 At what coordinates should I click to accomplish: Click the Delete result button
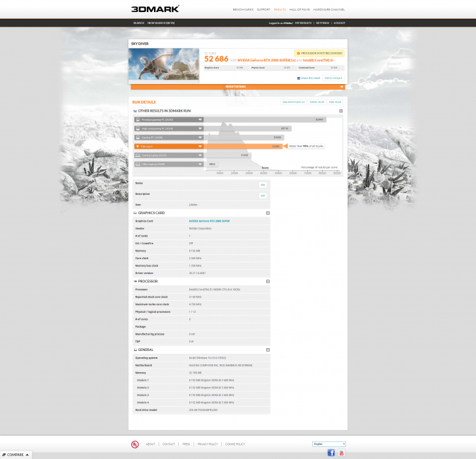coord(316,102)
